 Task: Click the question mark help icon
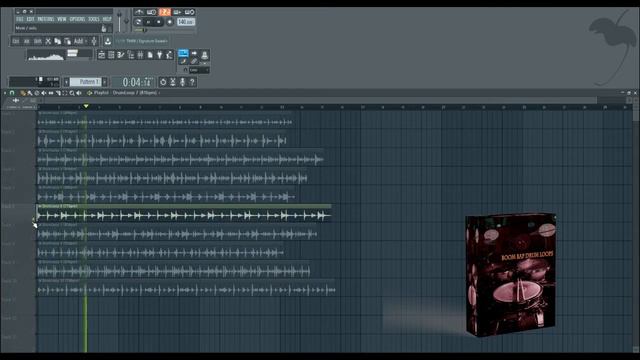click(x=192, y=82)
